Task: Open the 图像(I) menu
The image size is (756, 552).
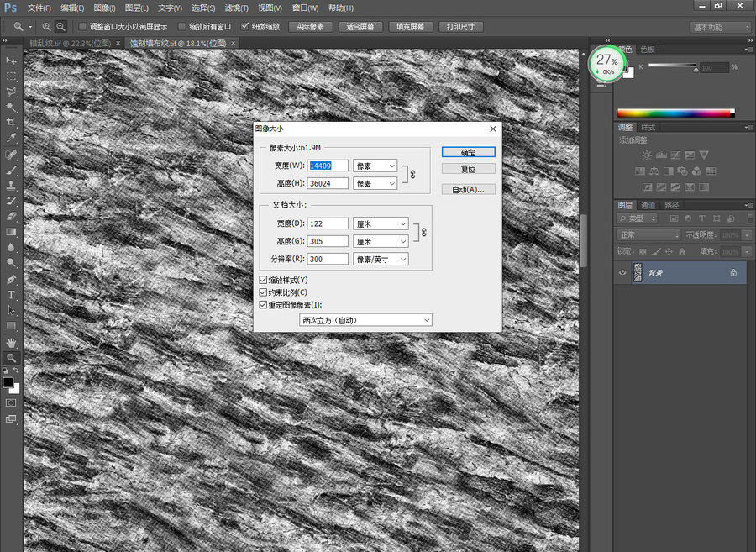Action: point(105,8)
